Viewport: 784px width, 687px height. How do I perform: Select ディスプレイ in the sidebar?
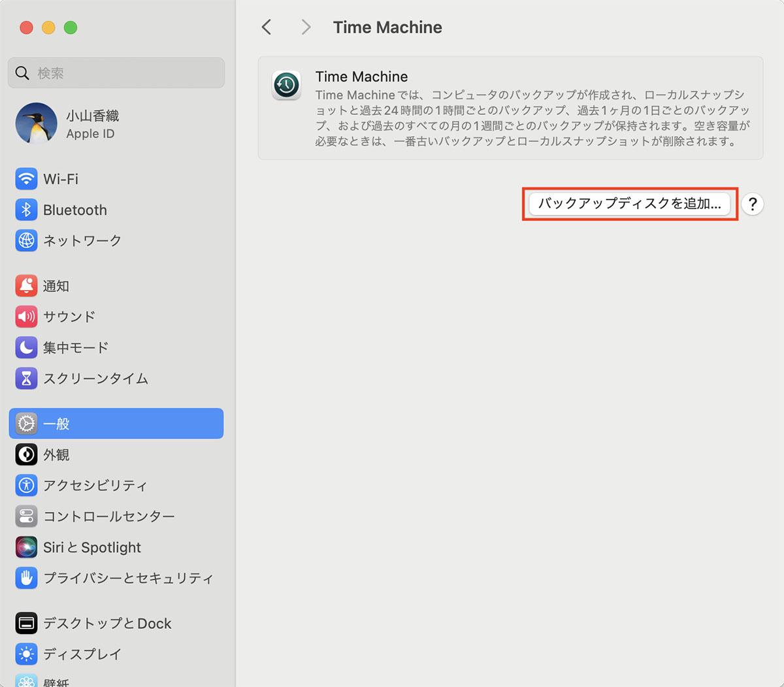[116, 654]
